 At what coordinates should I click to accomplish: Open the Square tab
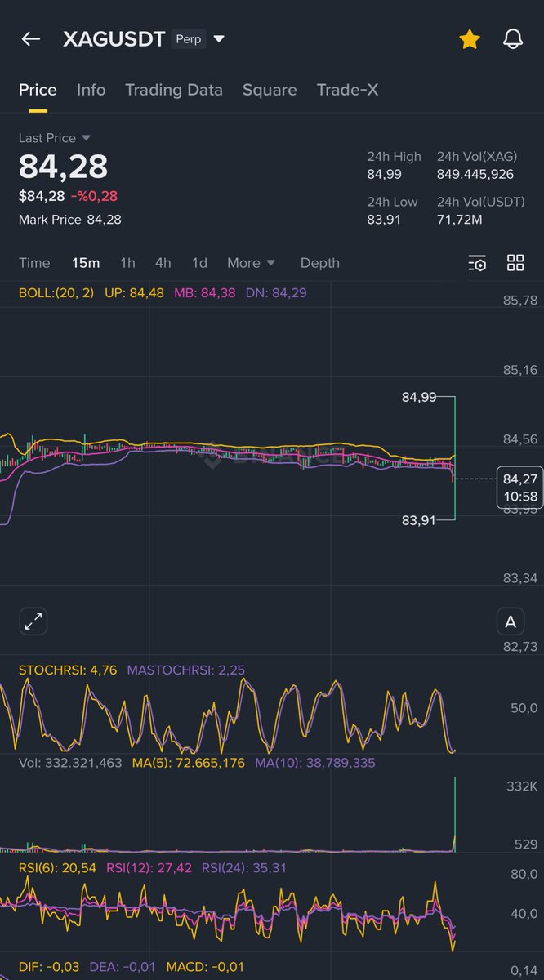click(x=270, y=90)
